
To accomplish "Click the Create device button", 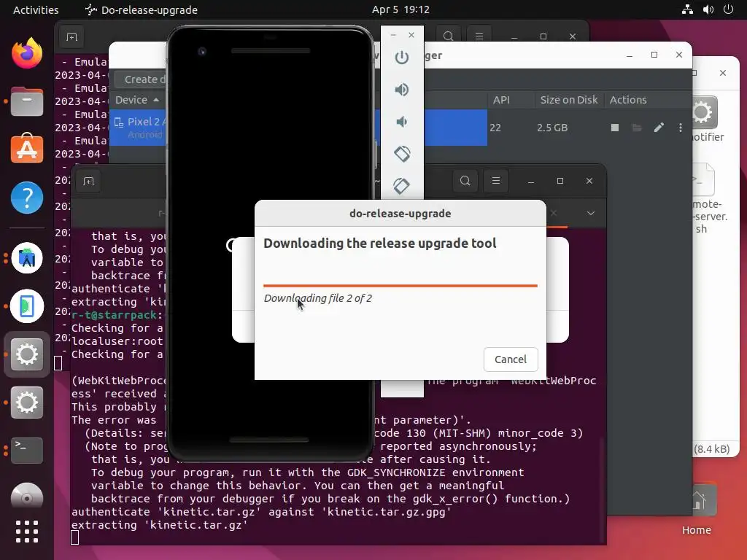I will coord(141,79).
